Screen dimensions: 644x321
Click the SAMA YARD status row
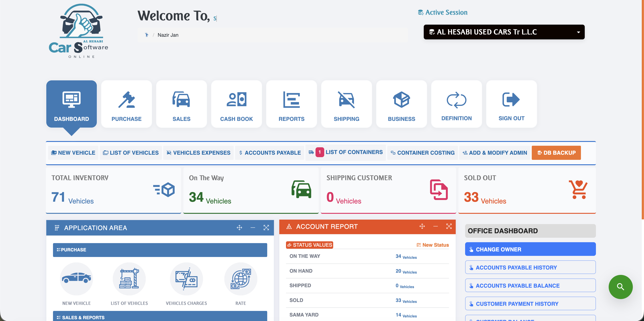367,315
